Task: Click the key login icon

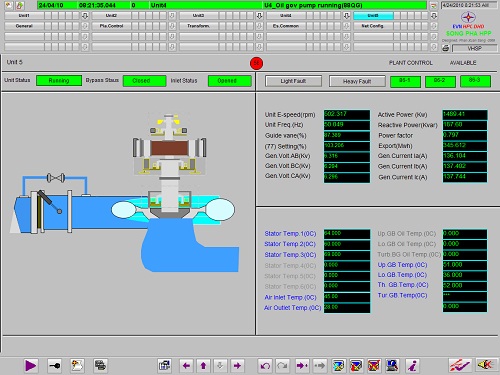Action: click(x=54, y=366)
